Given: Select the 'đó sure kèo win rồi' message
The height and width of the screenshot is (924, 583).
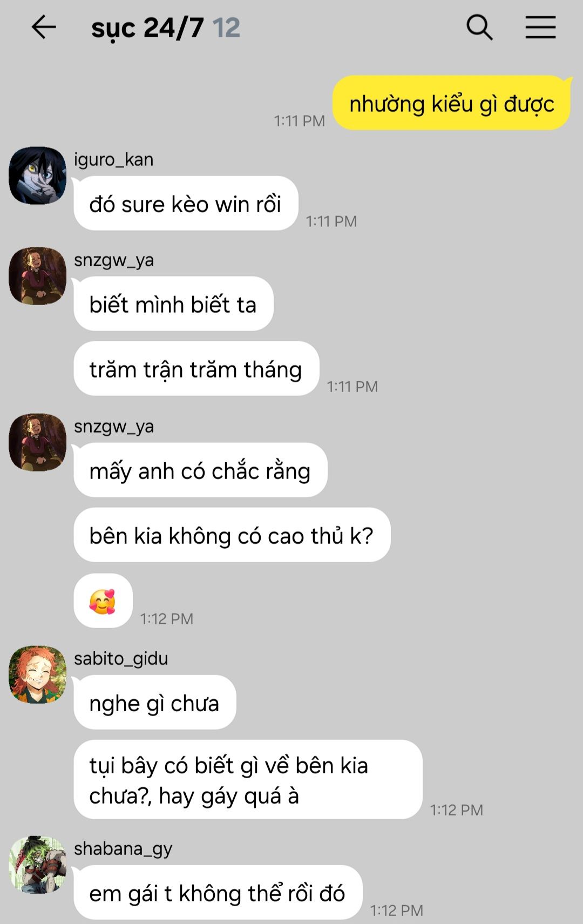Looking at the screenshot, I should point(186,204).
